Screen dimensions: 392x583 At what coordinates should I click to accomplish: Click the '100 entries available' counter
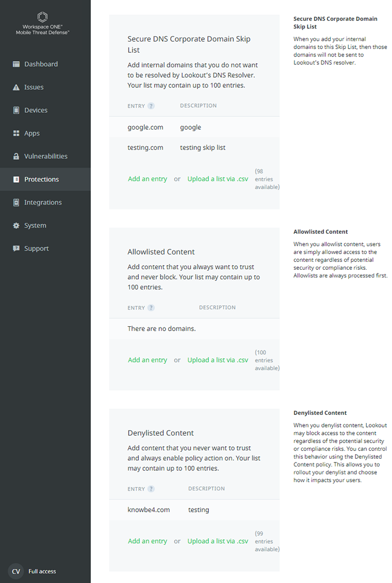(267, 360)
